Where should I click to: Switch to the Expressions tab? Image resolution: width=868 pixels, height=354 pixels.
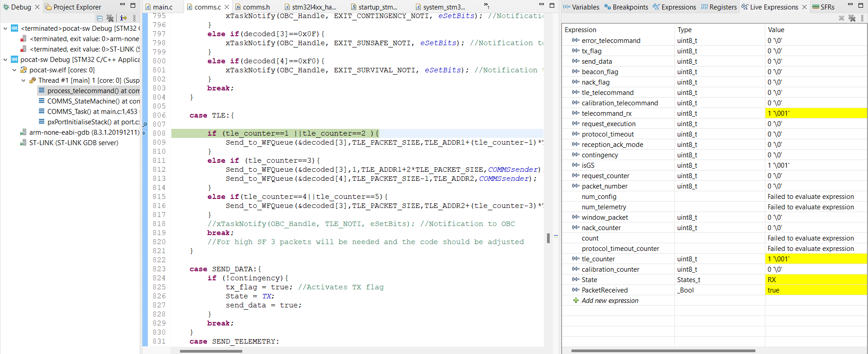tap(675, 7)
